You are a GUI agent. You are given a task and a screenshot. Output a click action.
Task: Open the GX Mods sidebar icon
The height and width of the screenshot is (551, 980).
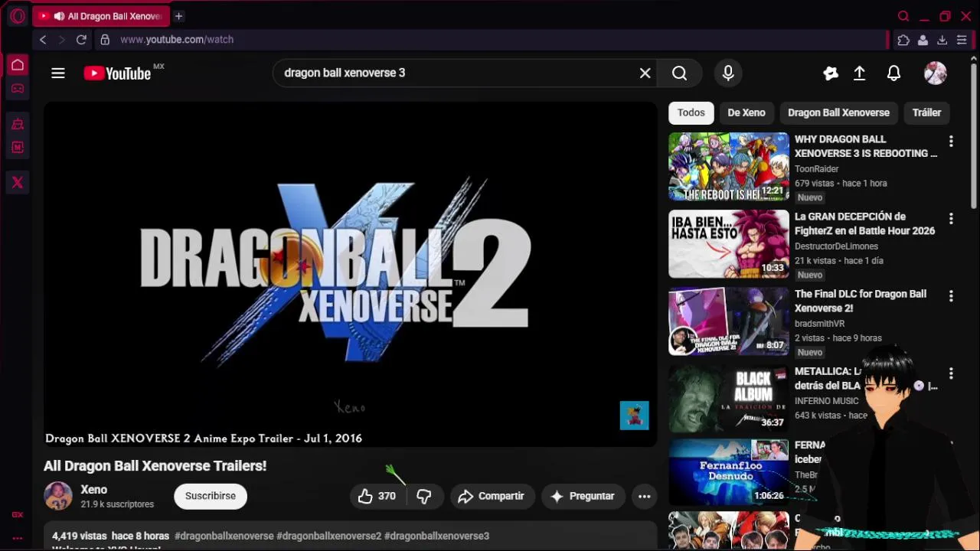click(x=18, y=147)
